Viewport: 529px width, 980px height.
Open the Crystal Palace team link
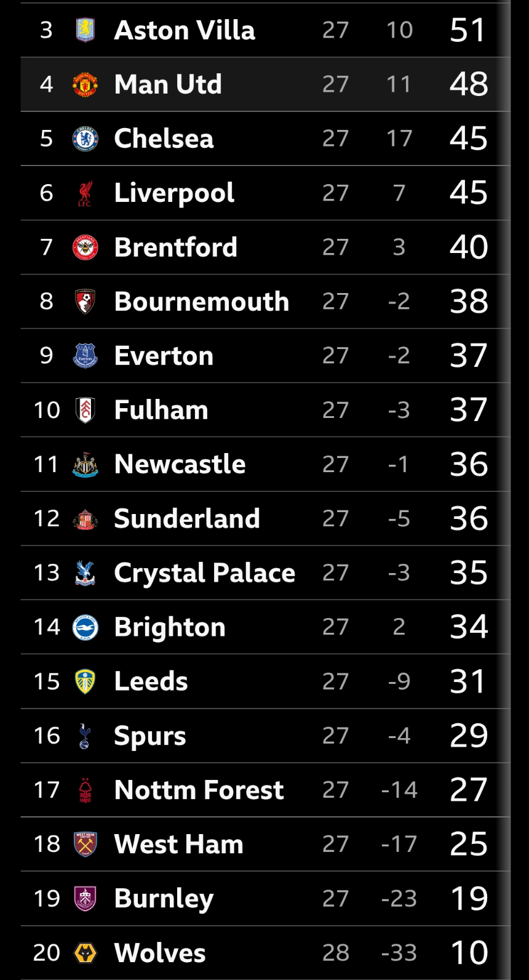(204, 573)
